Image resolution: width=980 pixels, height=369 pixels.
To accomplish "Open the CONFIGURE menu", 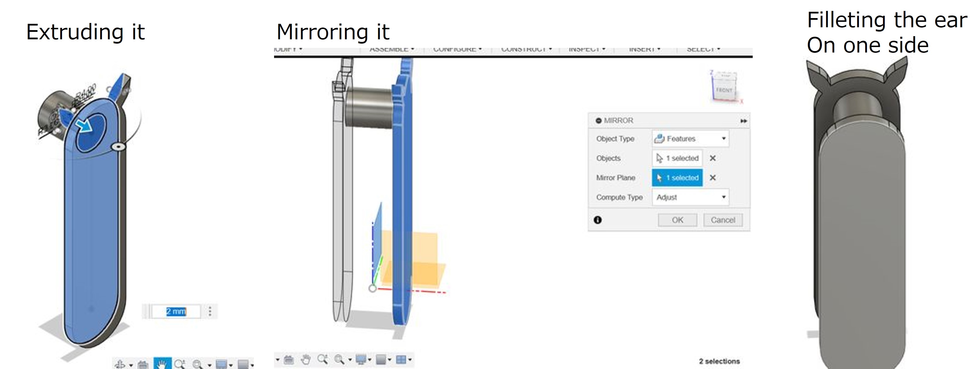I will (x=458, y=49).
